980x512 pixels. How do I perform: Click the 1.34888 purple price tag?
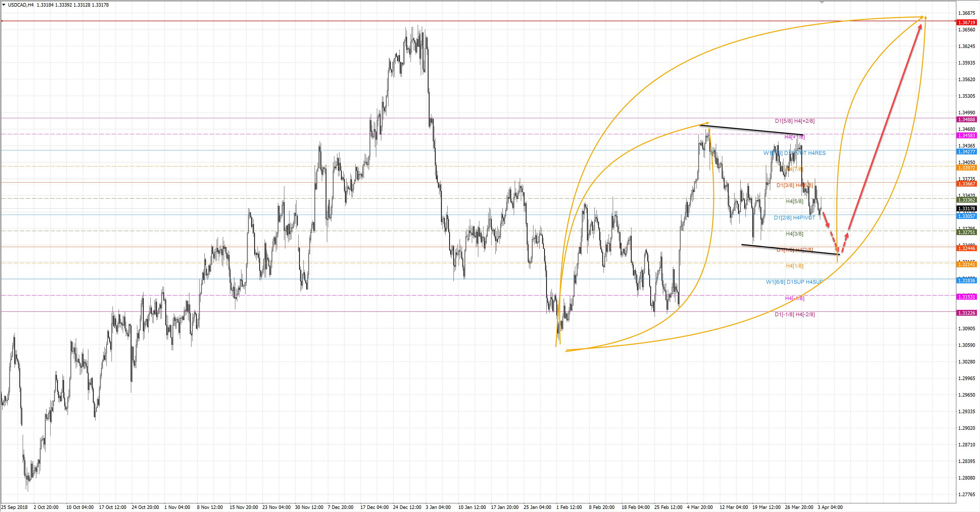click(x=967, y=119)
